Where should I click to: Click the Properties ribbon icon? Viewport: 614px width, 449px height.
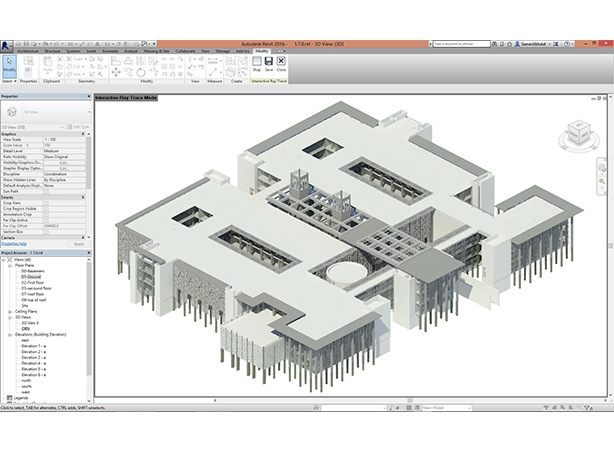[x=29, y=66]
